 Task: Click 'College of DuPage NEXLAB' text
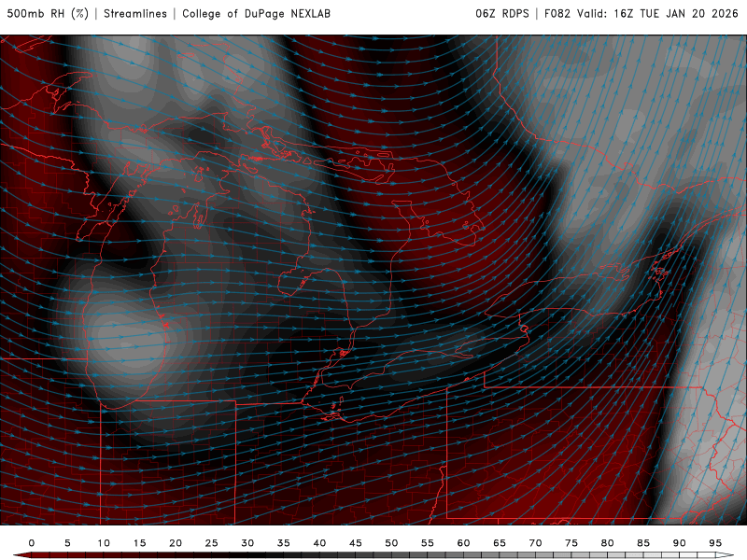click(256, 14)
